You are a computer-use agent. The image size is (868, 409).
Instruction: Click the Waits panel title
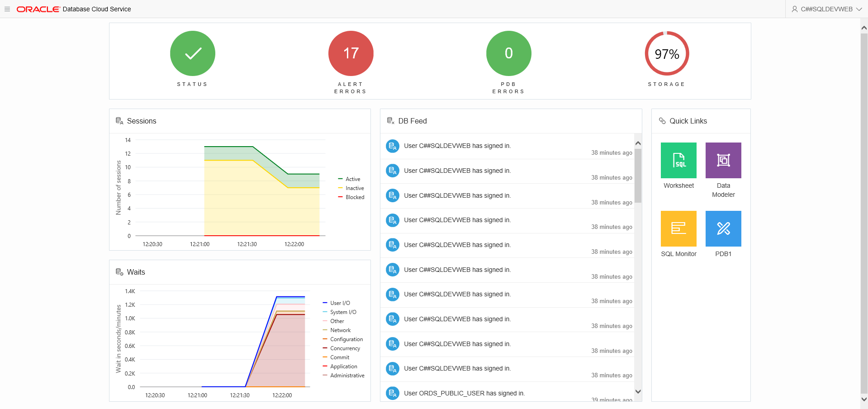pos(136,272)
